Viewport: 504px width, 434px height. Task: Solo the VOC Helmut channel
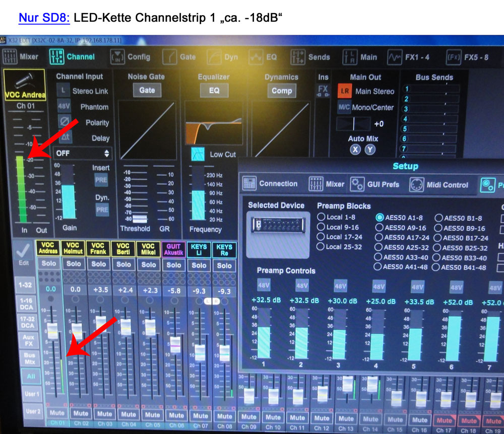[x=74, y=263]
